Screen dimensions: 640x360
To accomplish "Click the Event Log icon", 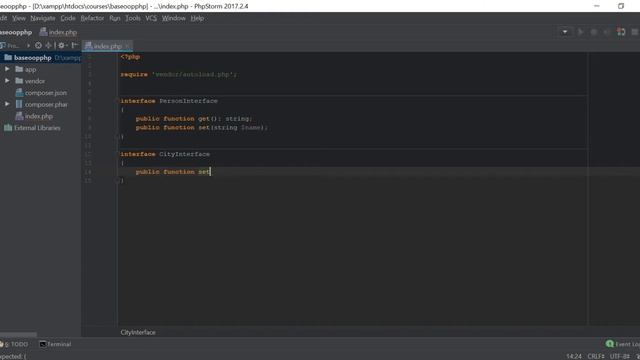I will pos(610,344).
